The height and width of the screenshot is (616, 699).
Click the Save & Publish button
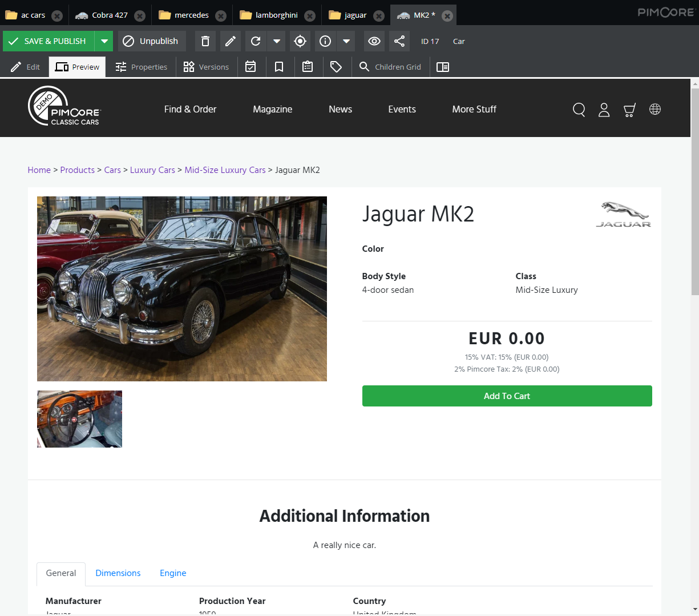(49, 41)
